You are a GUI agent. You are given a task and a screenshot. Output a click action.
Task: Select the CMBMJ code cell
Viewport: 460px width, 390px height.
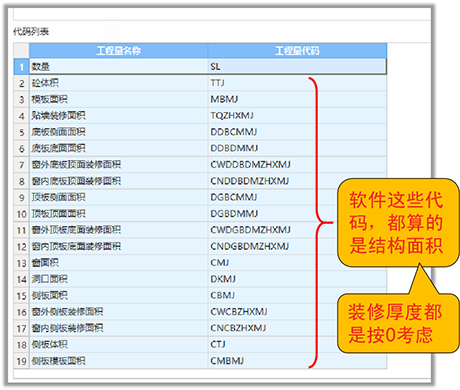(x=297, y=360)
